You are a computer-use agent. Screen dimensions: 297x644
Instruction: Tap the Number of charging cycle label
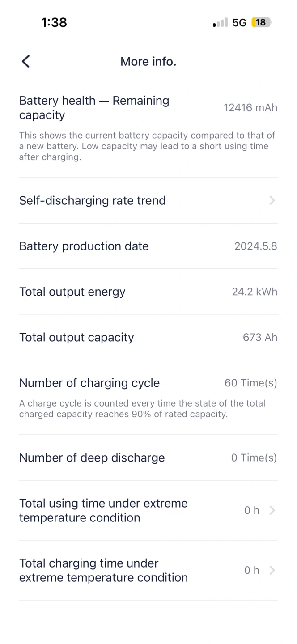[x=89, y=383]
